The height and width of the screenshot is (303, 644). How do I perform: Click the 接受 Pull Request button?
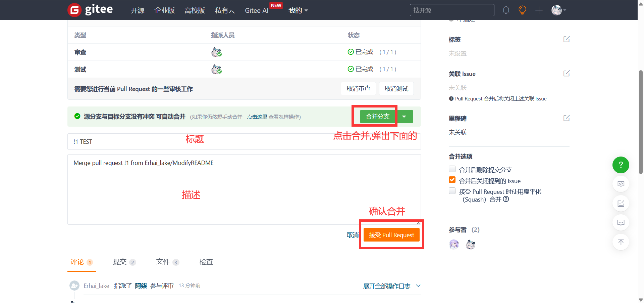click(391, 235)
